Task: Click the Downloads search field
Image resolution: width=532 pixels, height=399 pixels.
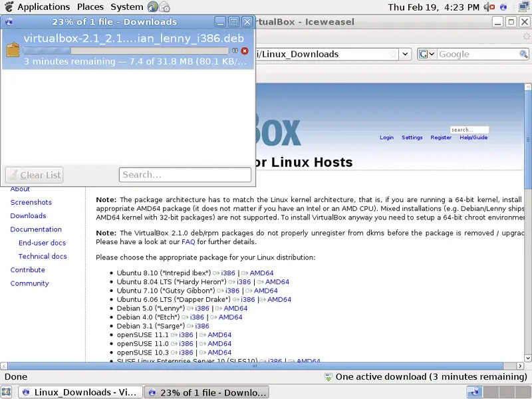Action: point(185,175)
